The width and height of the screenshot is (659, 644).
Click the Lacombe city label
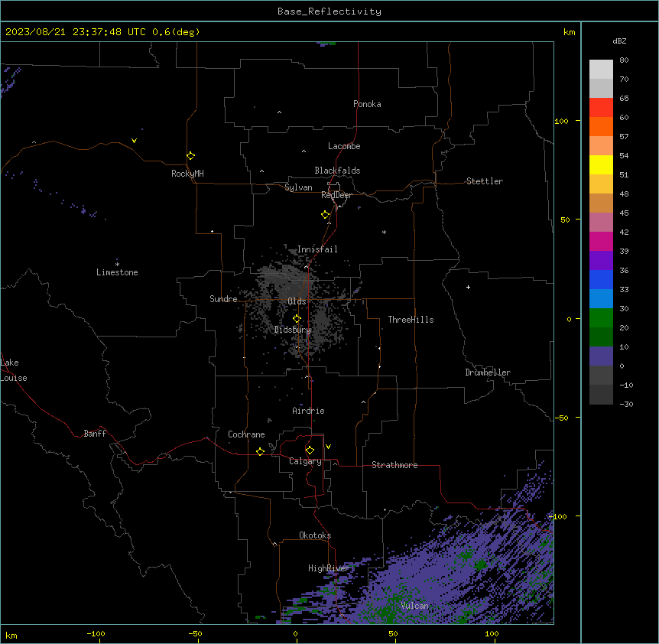[344, 146]
